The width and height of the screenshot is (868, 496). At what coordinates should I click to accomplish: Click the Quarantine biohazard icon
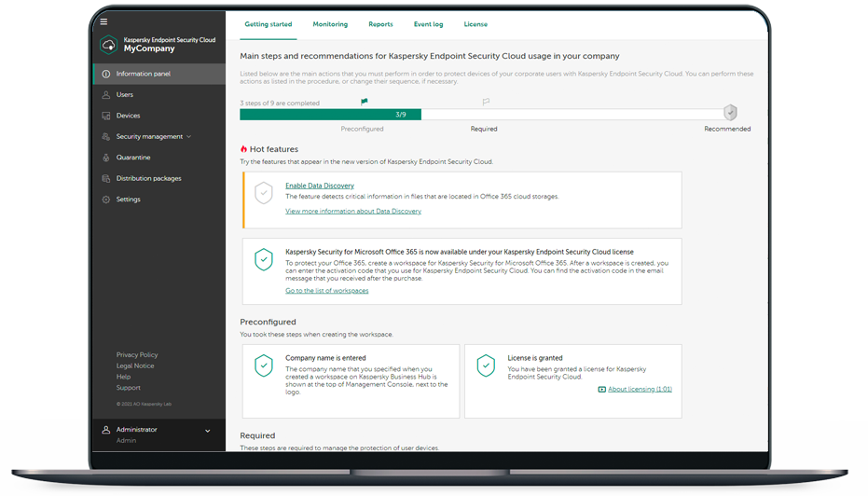105,158
